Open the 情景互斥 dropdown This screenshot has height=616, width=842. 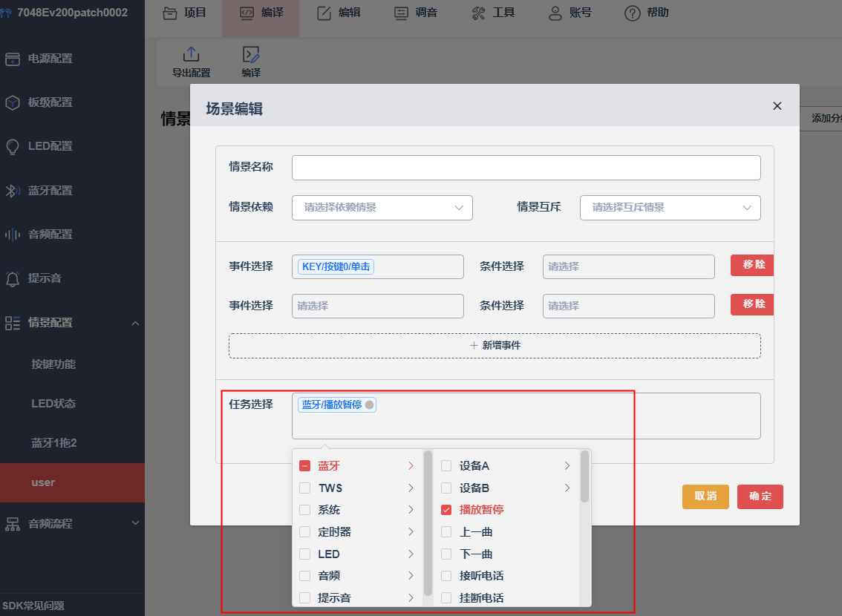click(x=670, y=208)
